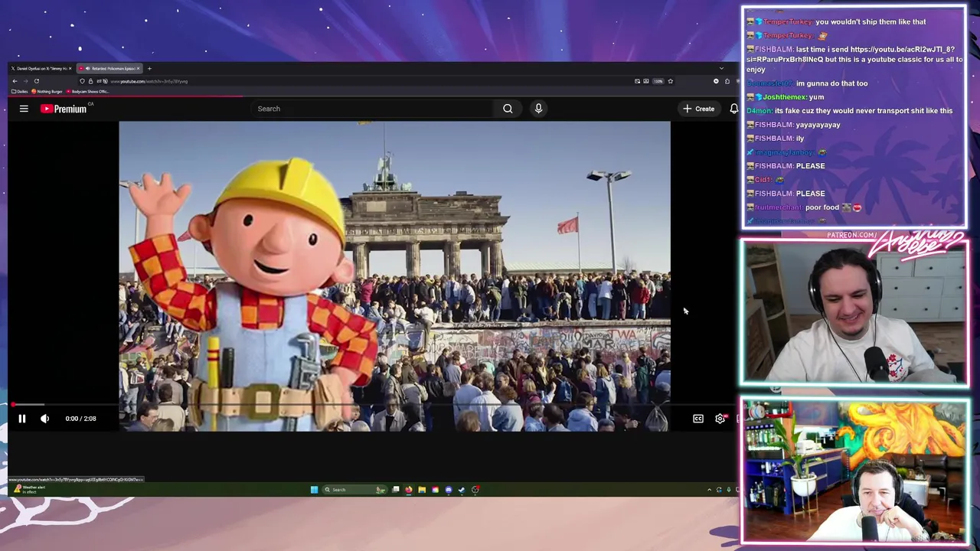Viewport: 980px width, 551px height.
Task: Focus the YouTube Search box
Action: [374, 109]
